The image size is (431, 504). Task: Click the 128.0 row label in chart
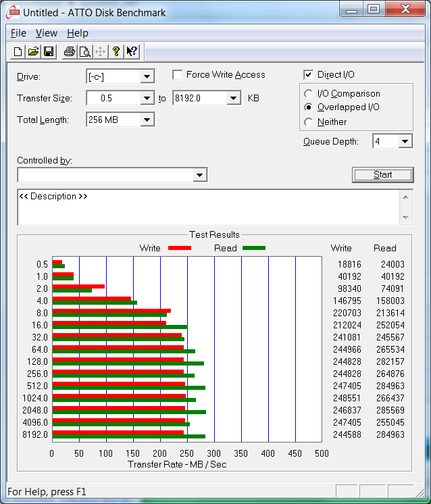[38, 361]
